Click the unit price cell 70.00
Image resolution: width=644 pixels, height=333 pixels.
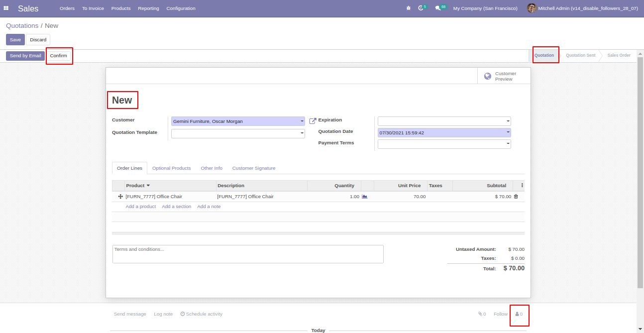coord(401,197)
